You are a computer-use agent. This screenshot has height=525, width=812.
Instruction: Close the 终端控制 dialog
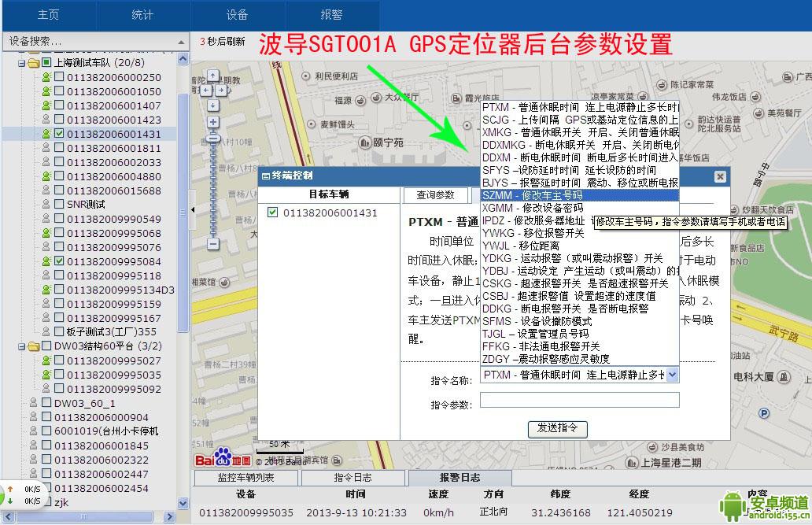720,177
